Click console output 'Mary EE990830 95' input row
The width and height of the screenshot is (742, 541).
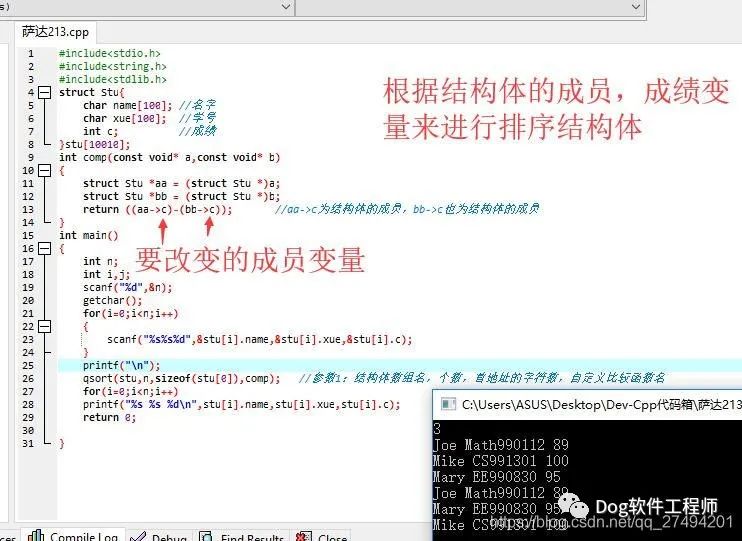click(496, 477)
